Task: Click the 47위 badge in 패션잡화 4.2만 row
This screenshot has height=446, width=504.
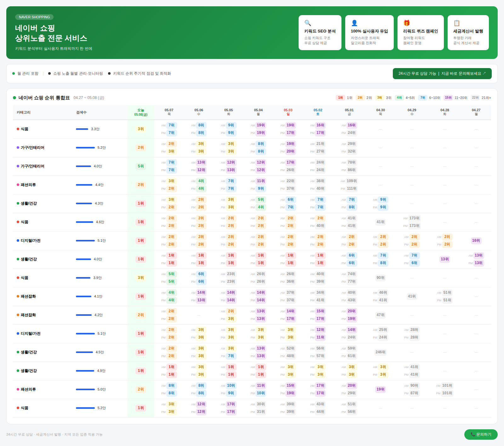Action: (x=381, y=315)
